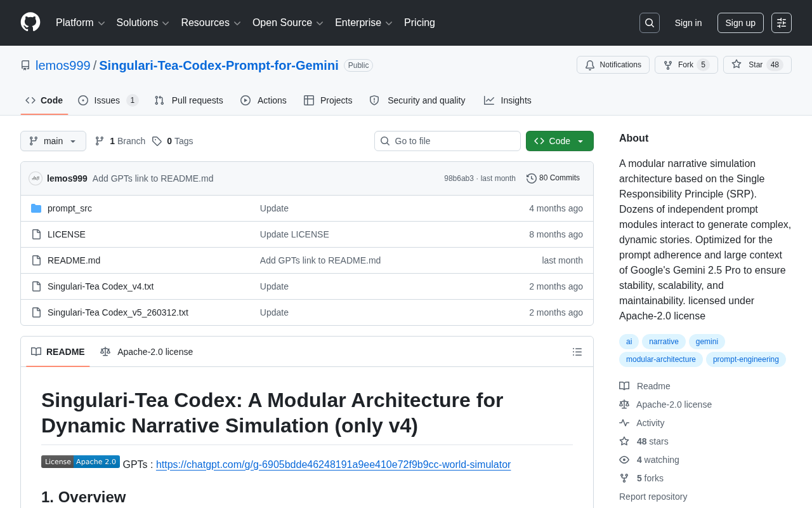Open the main branch selector dropdown

(x=53, y=141)
